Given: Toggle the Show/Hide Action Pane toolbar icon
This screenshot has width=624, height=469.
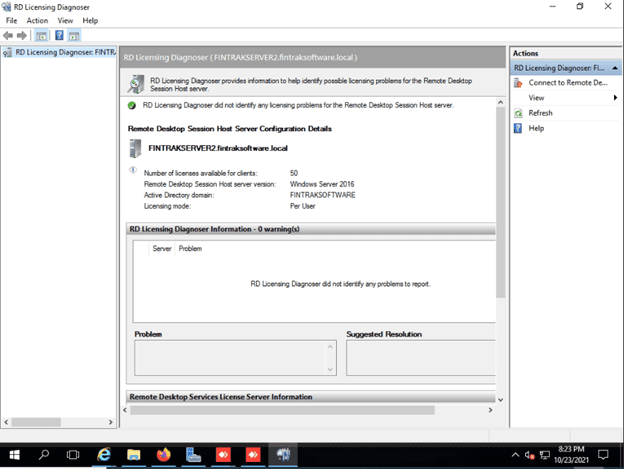Looking at the screenshot, I should (74, 36).
